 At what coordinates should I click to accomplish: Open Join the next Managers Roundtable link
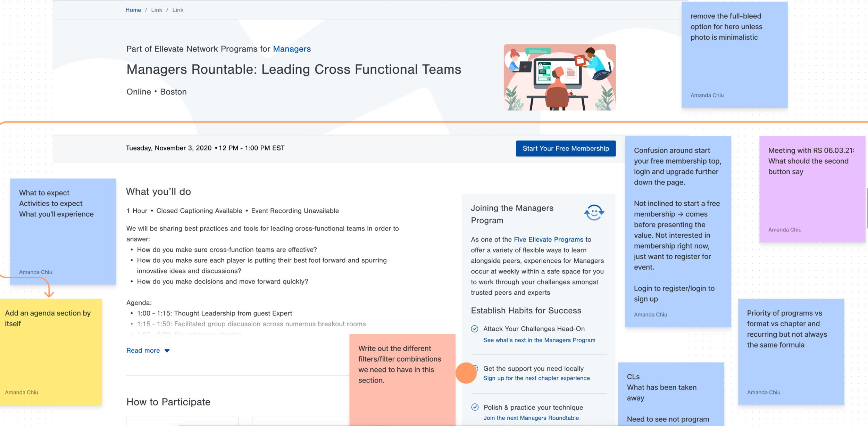[531, 418]
